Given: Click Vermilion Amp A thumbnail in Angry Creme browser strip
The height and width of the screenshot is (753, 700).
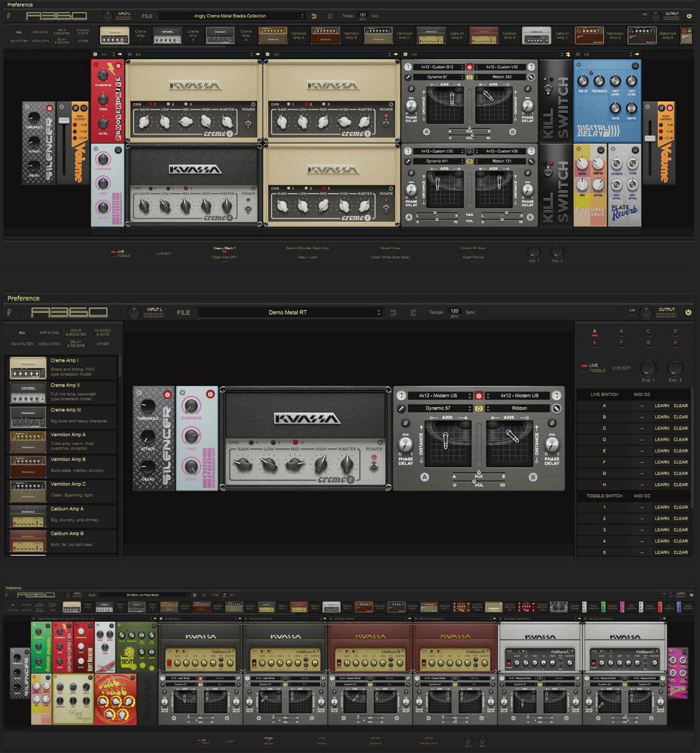Looking at the screenshot, I should 272,35.
